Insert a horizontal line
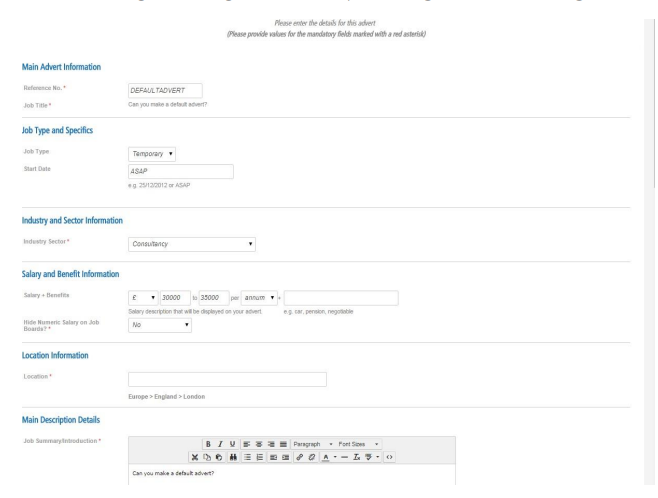Viewport: 658px width, 498px height. (345, 457)
